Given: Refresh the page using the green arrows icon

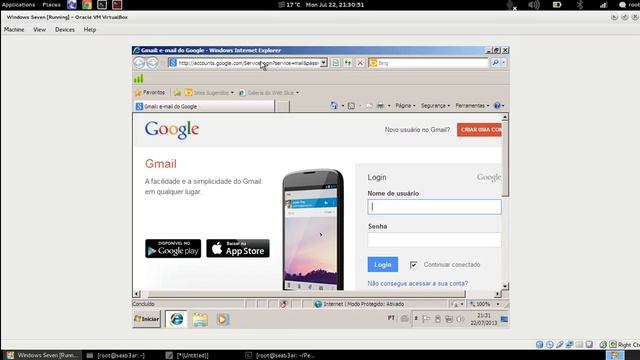Looking at the screenshot, I should pos(348,63).
